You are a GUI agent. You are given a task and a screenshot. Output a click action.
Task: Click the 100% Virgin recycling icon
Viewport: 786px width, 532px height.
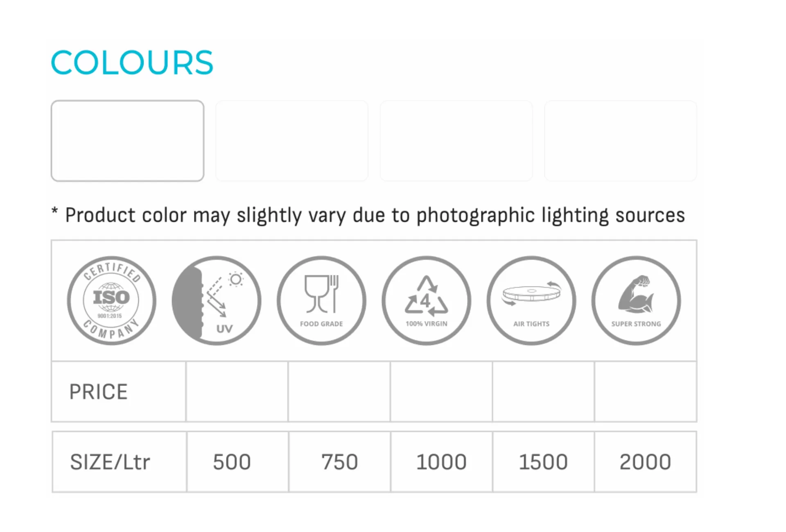tap(426, 301)
